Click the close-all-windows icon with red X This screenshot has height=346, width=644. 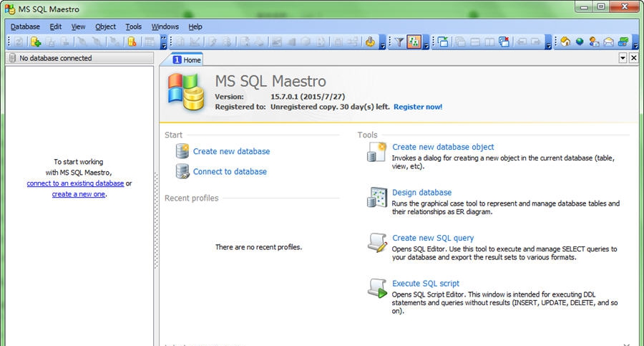(504, 42)
